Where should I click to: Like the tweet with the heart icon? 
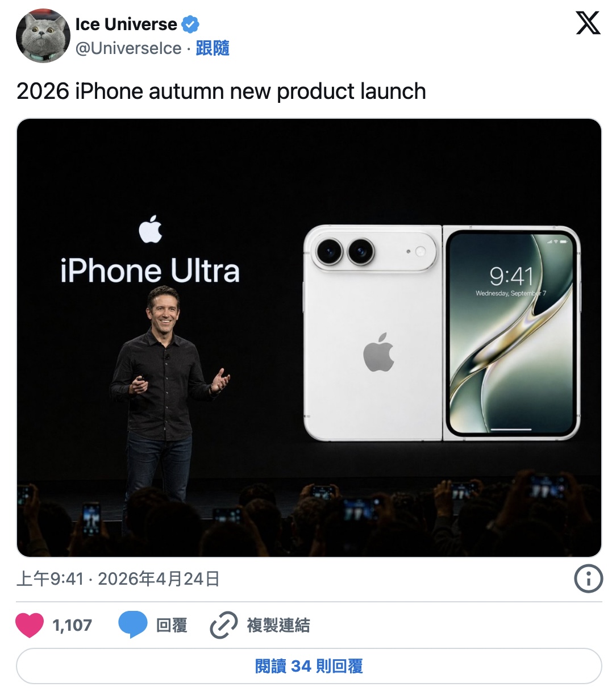(30, 625)
